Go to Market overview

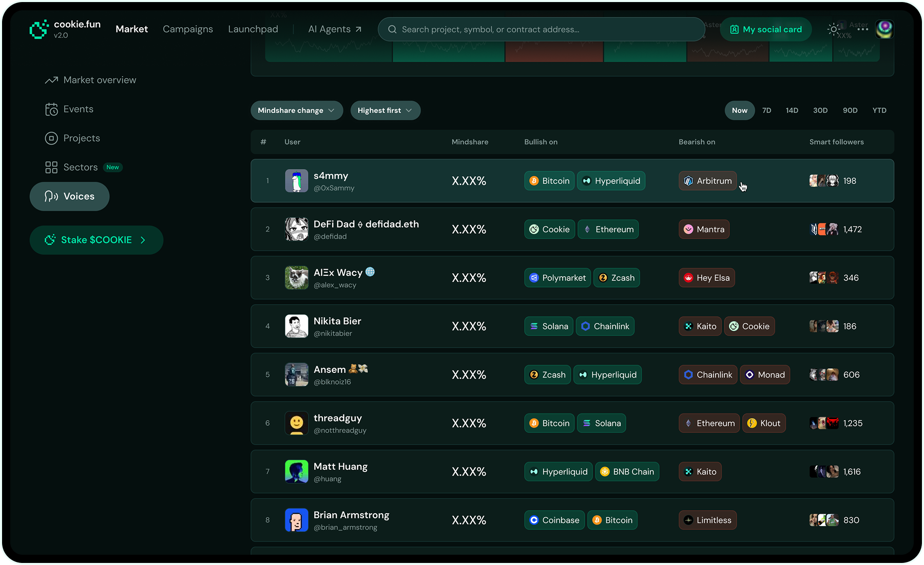coord(91,80)
